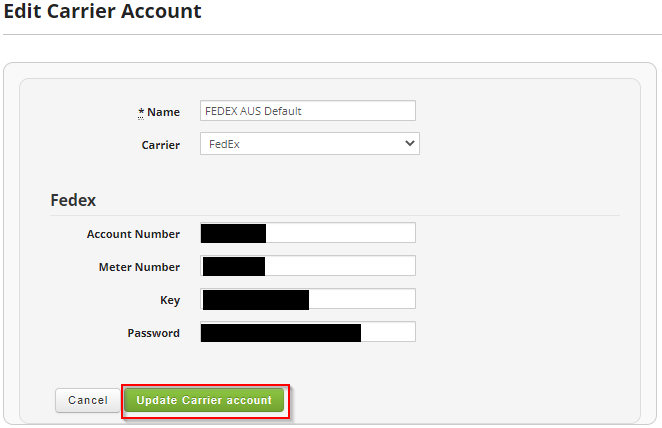Submit with Update Carrier account button
The height and width of the screenshot is (428, 662).
(204, 400)
